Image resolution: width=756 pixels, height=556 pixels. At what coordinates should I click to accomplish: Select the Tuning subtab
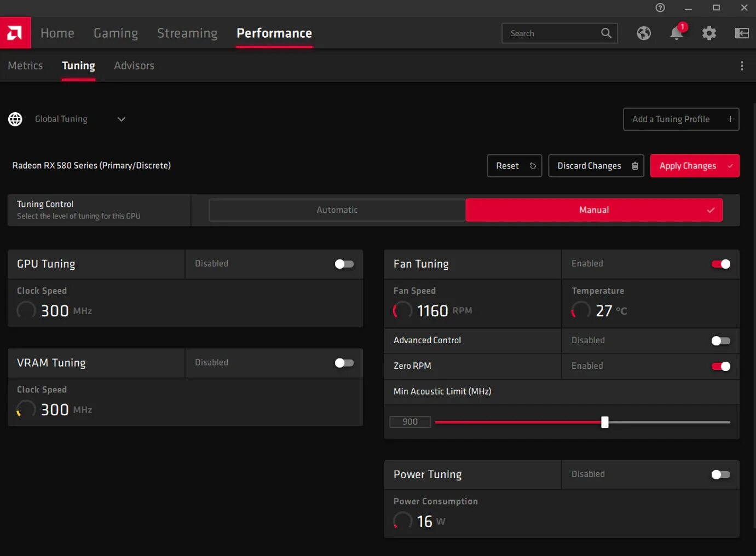coord(78,66)
